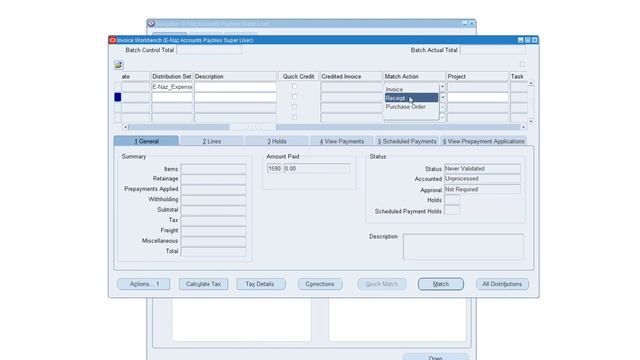Click the Quick Match button
Image resolution: width=640 pixels, height=360 pixels.
382,284
